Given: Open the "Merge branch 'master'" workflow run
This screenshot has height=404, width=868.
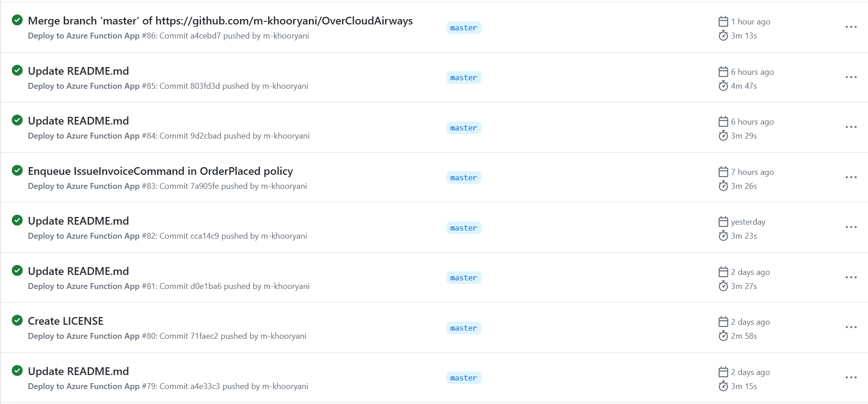Looking at the screenshot, I should pos(220,20).
